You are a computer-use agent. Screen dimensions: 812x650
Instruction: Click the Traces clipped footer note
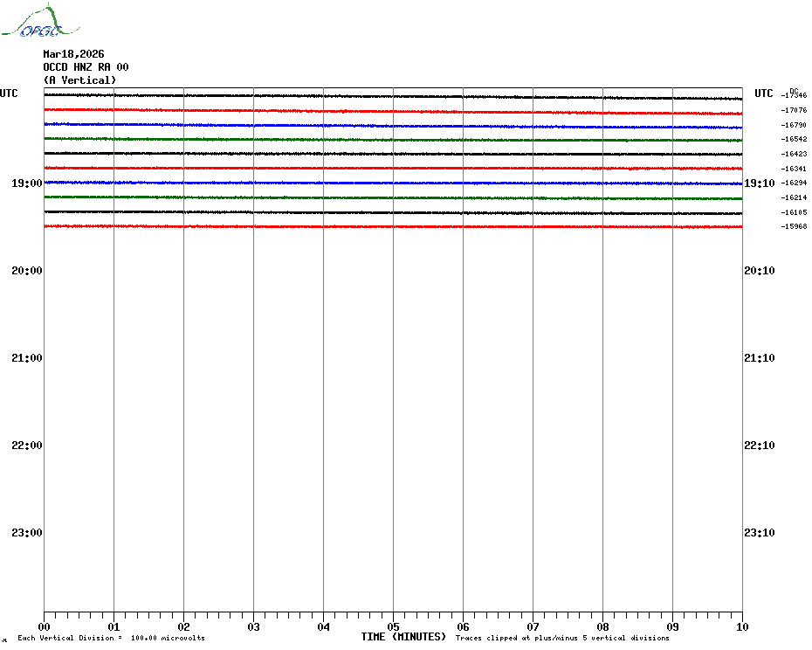pyautogui.click(x=562, y=638)
